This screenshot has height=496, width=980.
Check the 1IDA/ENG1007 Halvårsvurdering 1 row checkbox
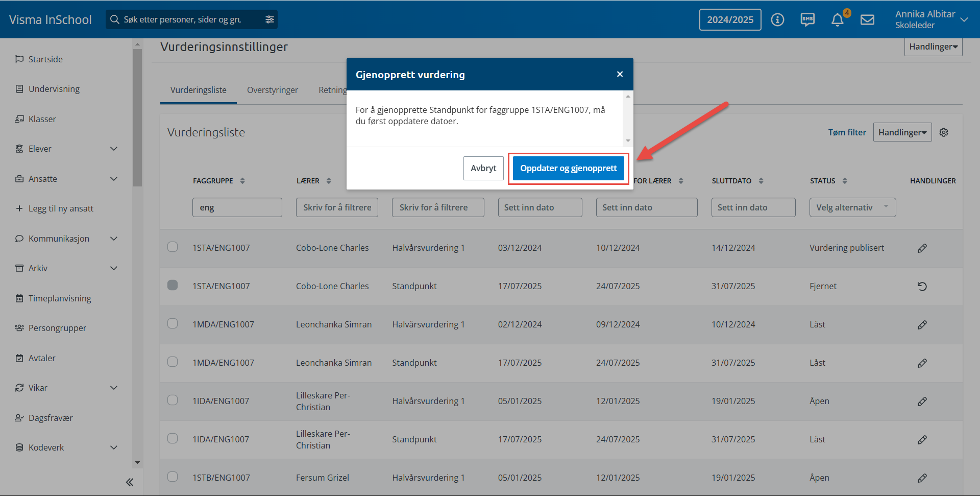click(173, 400)
